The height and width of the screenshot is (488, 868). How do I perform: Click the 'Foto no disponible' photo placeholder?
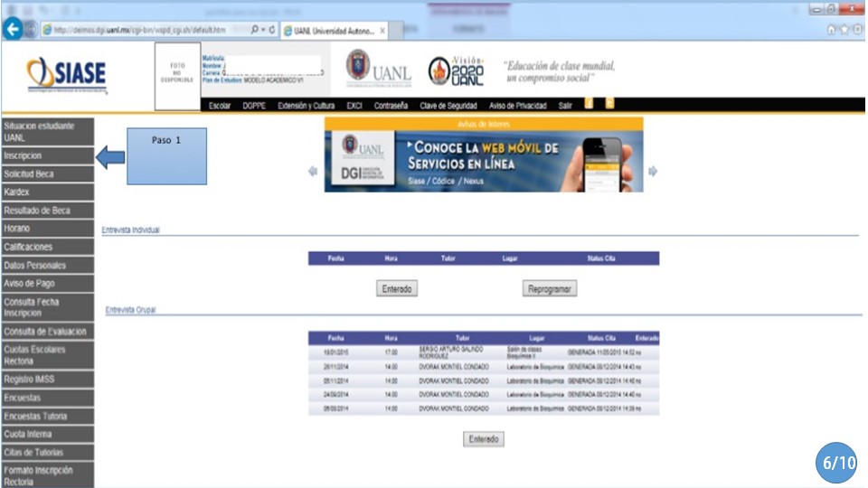point(178,76)
